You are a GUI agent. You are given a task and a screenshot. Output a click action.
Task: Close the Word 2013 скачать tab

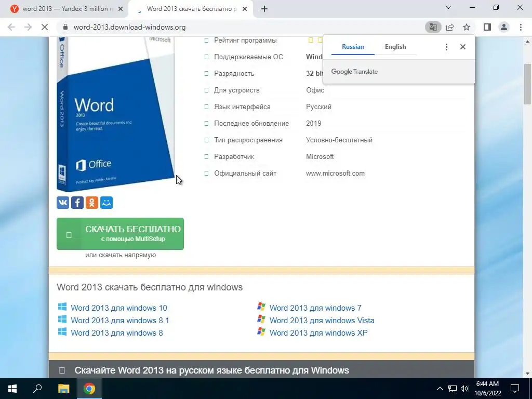[x=245, y=9]
